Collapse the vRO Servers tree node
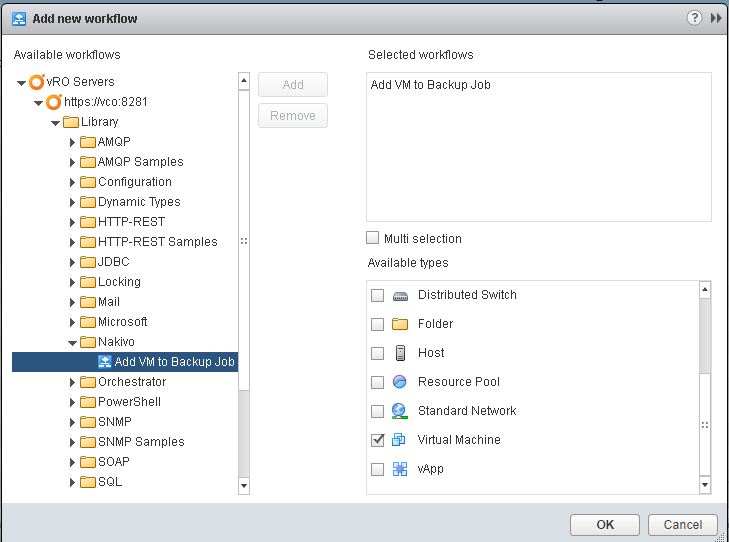Image resolution: width=729 pixels, height=542 pixels. click(x=21, y=83)
